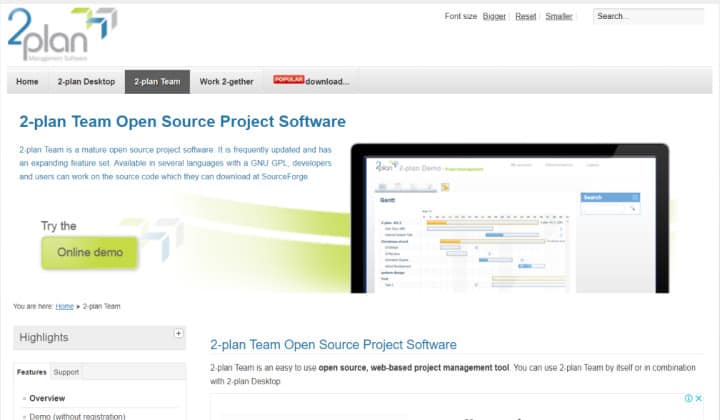Open the Home menu item
The image size is (720, 420).
27,82
